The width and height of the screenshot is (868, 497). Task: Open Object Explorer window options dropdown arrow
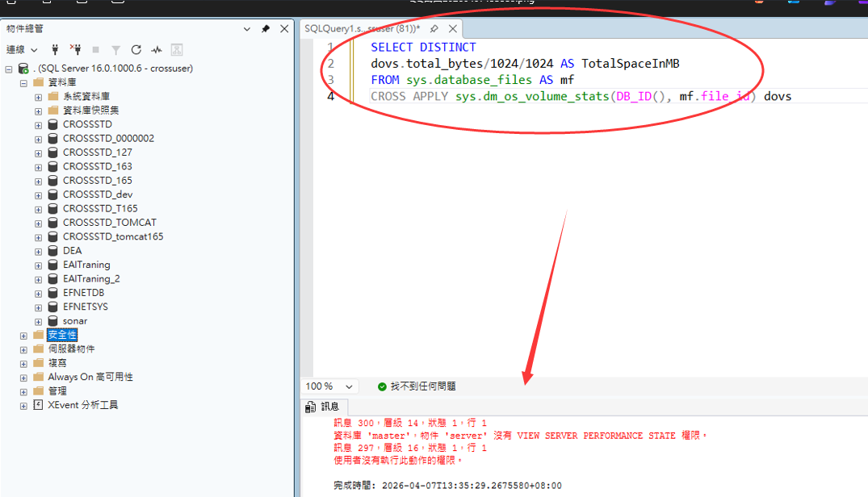(247, 29)
